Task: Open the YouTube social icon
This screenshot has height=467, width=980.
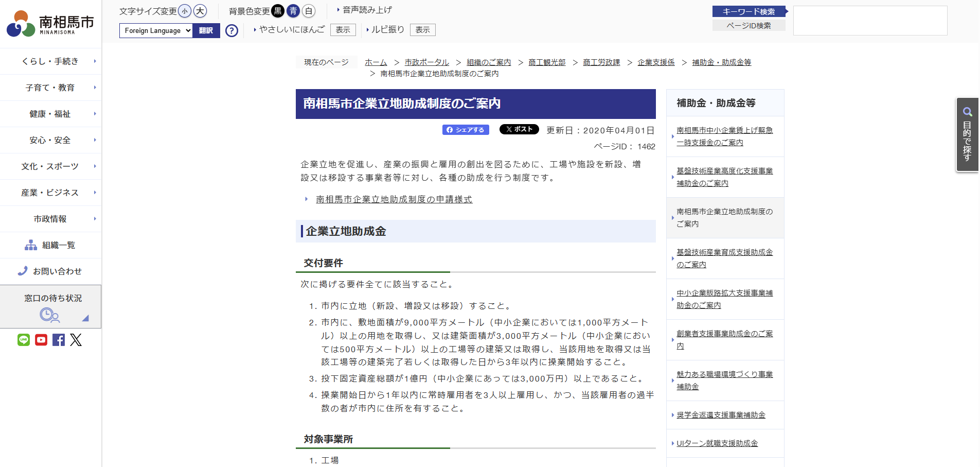Action: pos(41,340)
